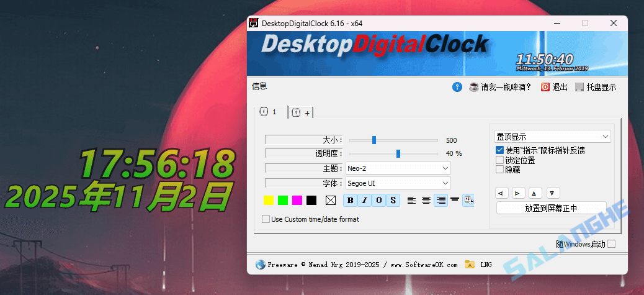Pick the magenta color swatch

(297, 200)
